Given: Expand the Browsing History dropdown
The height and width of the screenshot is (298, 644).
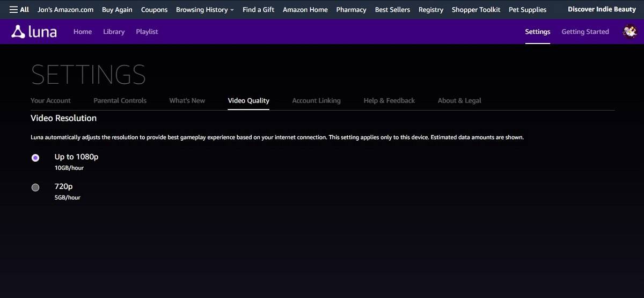Looking at the screenshot, I should click(205, 10).
